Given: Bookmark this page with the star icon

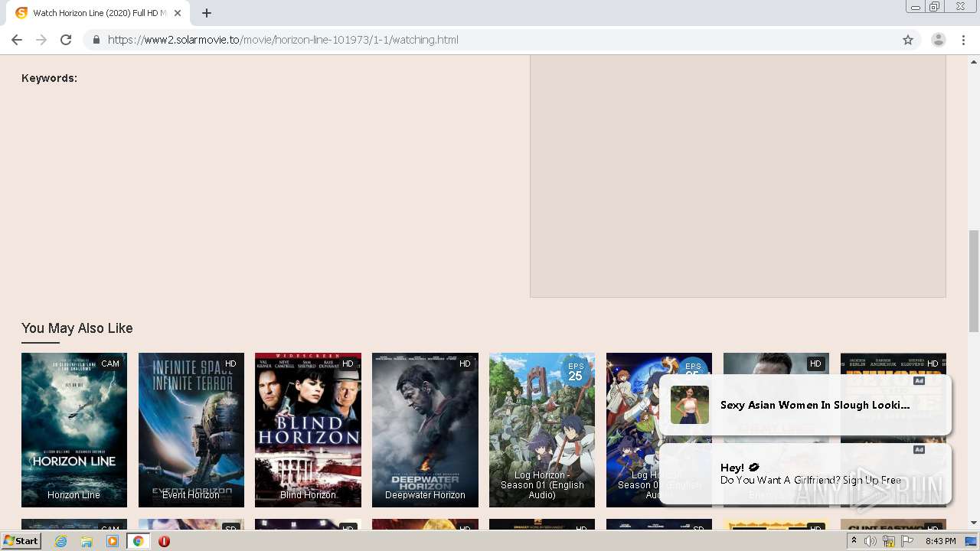Looking at the screenshot, I should pyautogui.click(x=908, y=40).
